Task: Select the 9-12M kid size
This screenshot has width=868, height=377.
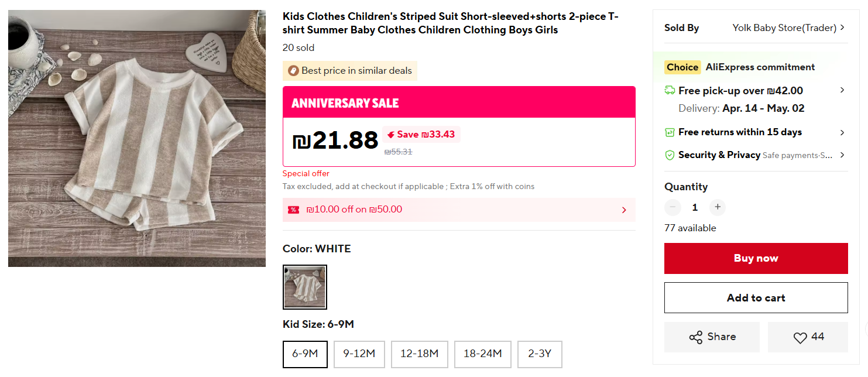Action: point(359,354)
